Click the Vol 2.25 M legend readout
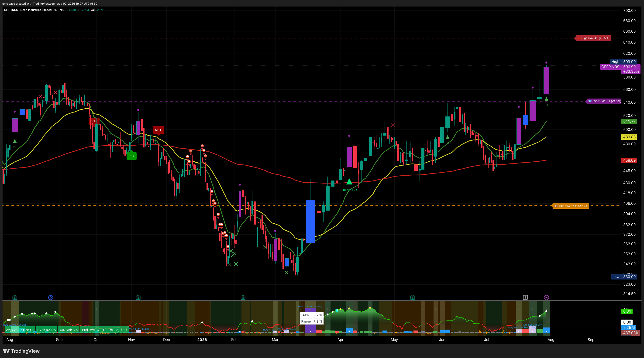This screenshot has height=358, width=644. 97,10
